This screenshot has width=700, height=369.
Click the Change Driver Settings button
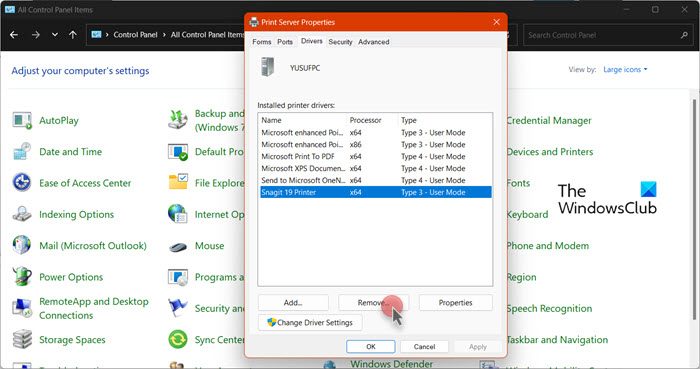[x=310, y=322]
